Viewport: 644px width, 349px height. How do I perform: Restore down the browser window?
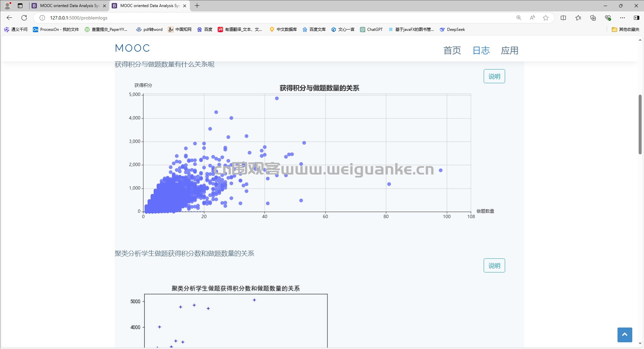(621, 6)
